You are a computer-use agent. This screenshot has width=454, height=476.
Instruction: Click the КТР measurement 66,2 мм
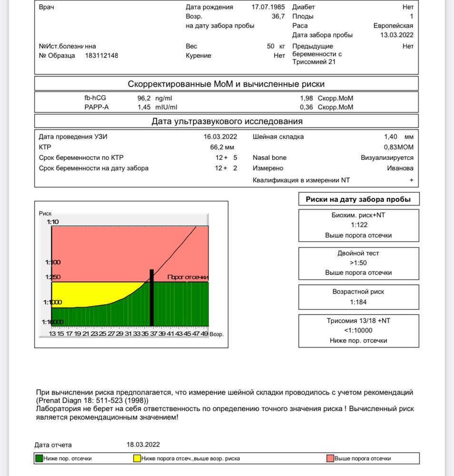pyautogui.click(x=222, y=147)
